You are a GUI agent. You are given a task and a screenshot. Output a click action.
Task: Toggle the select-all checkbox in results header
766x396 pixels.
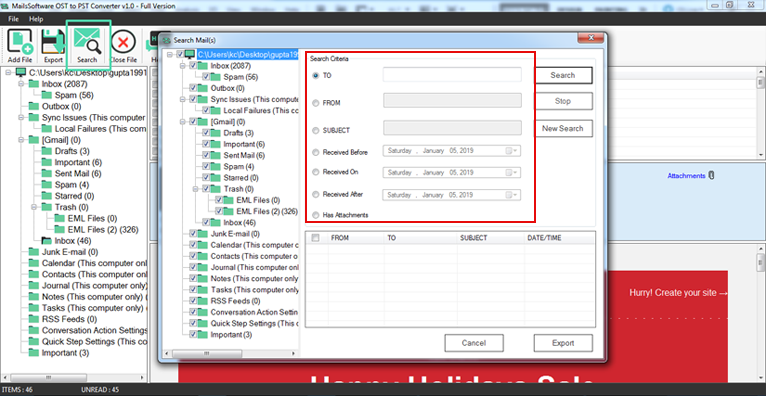[x=316, y=238]
